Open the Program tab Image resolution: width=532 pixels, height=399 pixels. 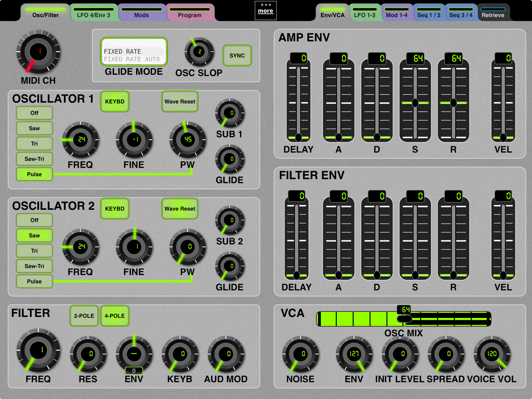click(x=190, y=12)
